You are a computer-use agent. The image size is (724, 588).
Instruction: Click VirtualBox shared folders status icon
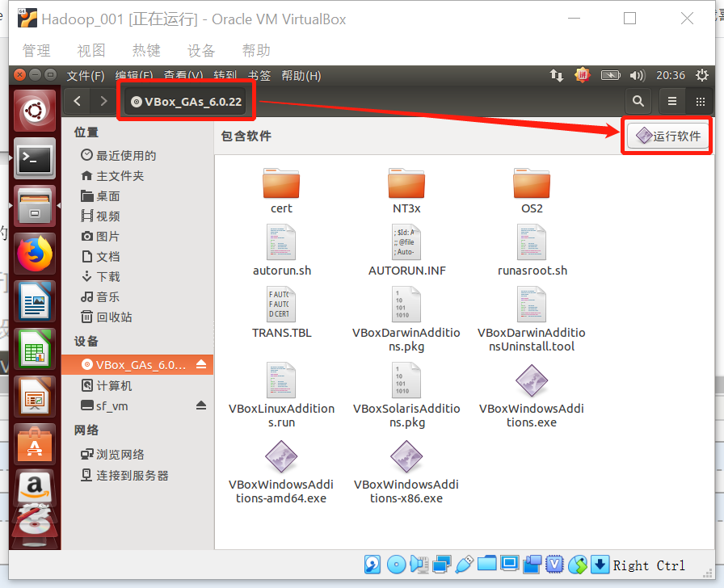click(x=486, y=564)
